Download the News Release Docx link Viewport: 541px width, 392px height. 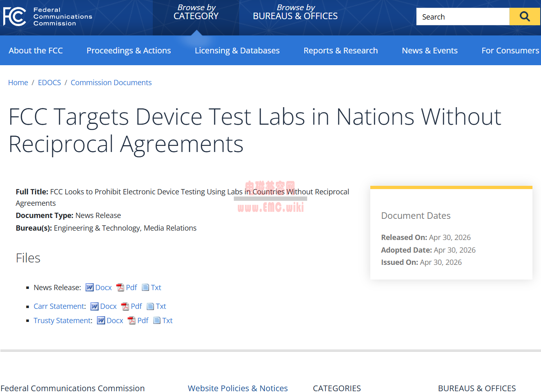click(103, 288)
